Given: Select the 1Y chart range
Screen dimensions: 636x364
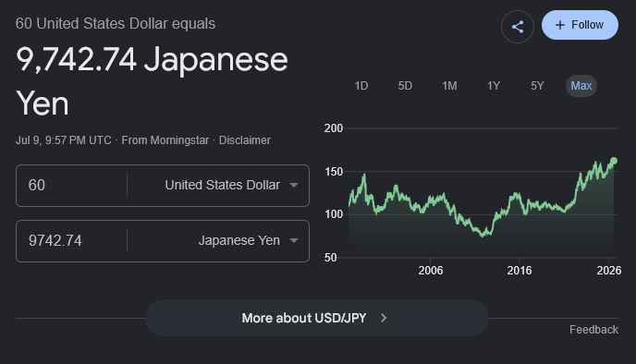Looking at the screenshot, I should click(x=494, y=86).
